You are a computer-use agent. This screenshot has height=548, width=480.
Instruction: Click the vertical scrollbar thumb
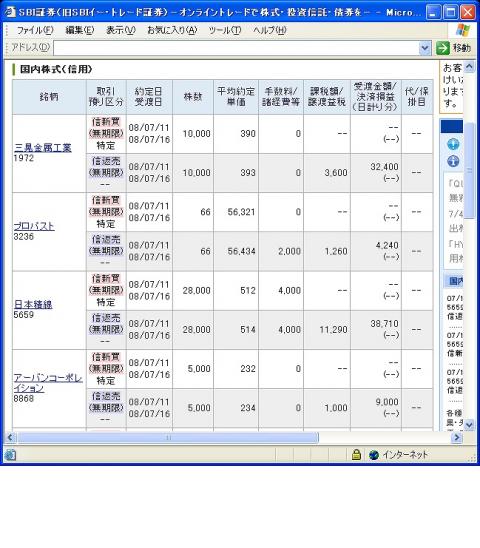coord(469,170)
